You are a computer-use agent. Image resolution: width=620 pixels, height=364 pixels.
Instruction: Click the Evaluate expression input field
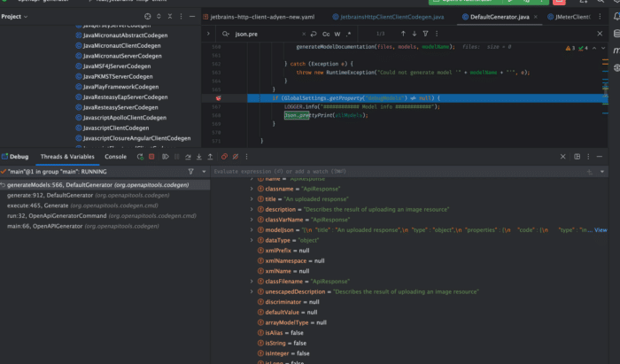(398, 172)
